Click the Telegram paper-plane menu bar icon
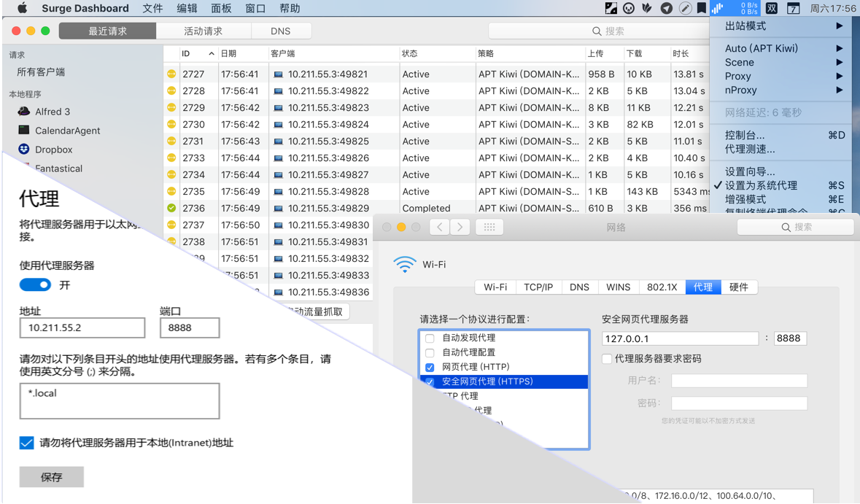 [667, 8]
